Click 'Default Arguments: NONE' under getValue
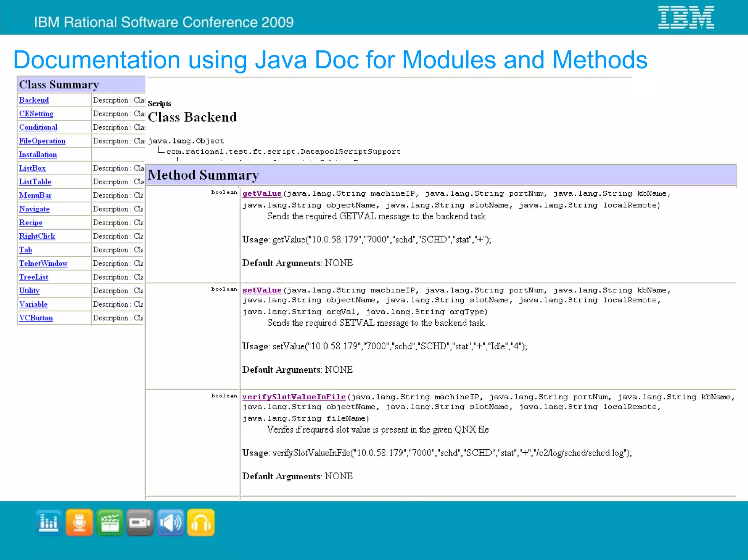The width and height of the screenshot is (748, 560). point(297,263)
